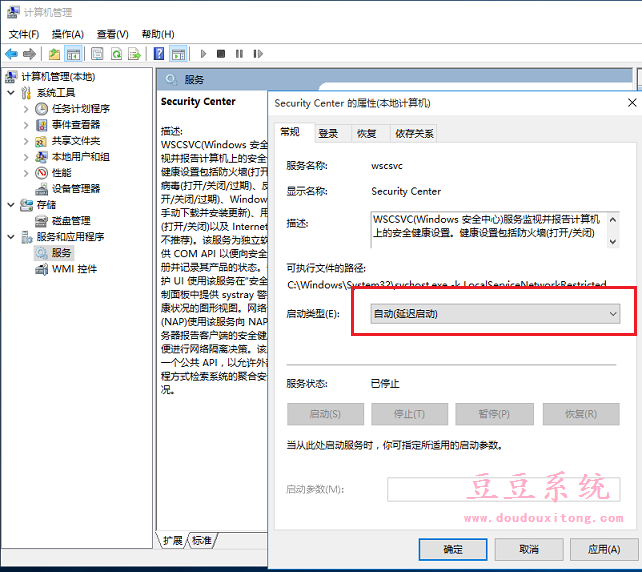Image resolution: width=642 pixels, height=572 pixels.
Task: Expand the 任务计划程序 node arrow
Action: point(26,109)
